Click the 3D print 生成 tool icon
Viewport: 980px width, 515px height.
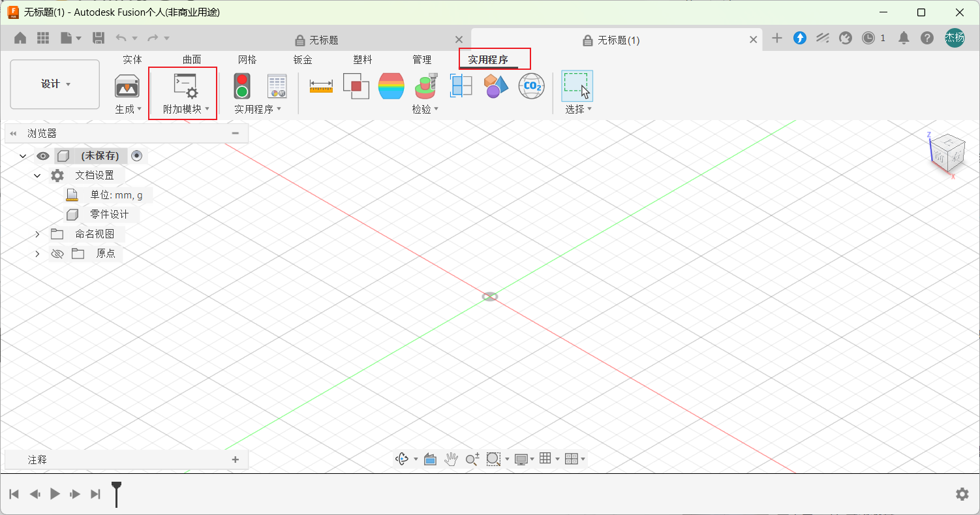pyautogui.click(x=127, y=86)
